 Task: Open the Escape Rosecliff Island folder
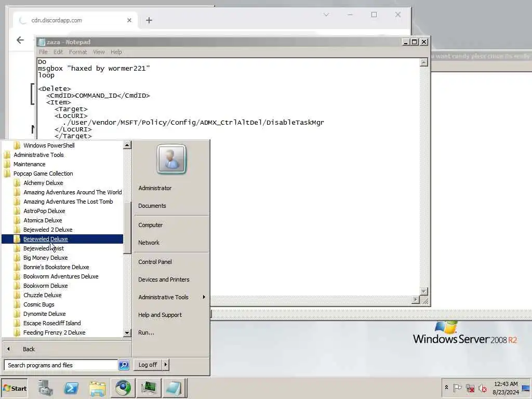pyautogui.click(x=52, y=323)
